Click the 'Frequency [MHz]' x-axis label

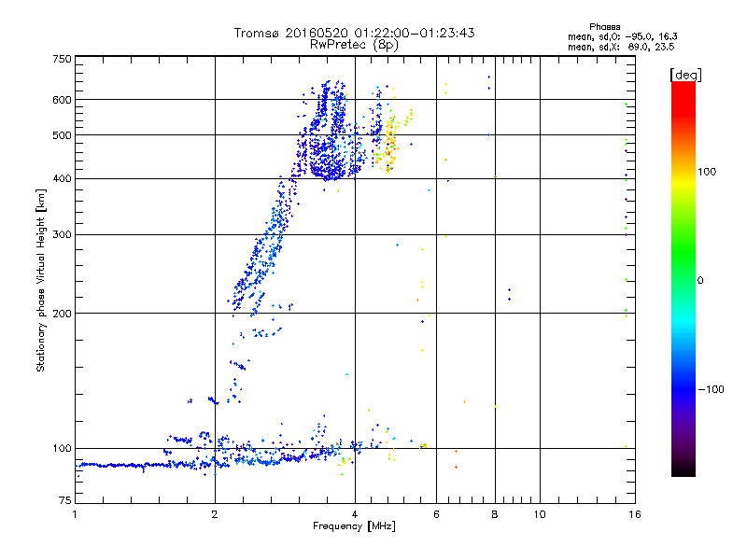pyautogui.click(x=354, y=526)
